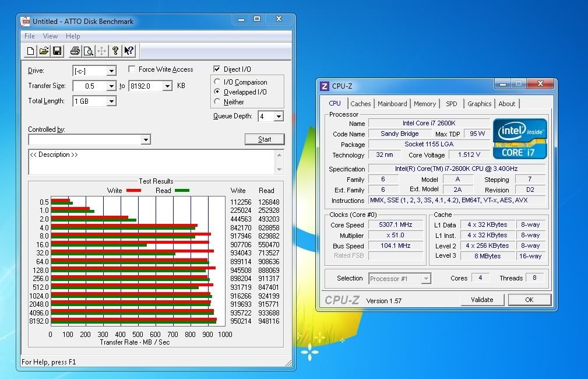Select the I/O Comparison radio button
The image size is (588, 379).
pyautogui.click(x=217, y=82)
